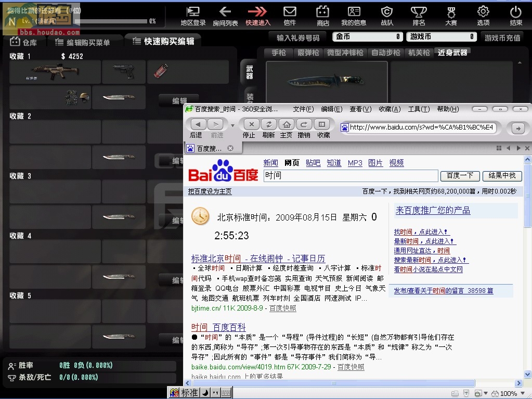Click the Baidu search input field
This screenshot has height=399, width=532.
[351, 176]
